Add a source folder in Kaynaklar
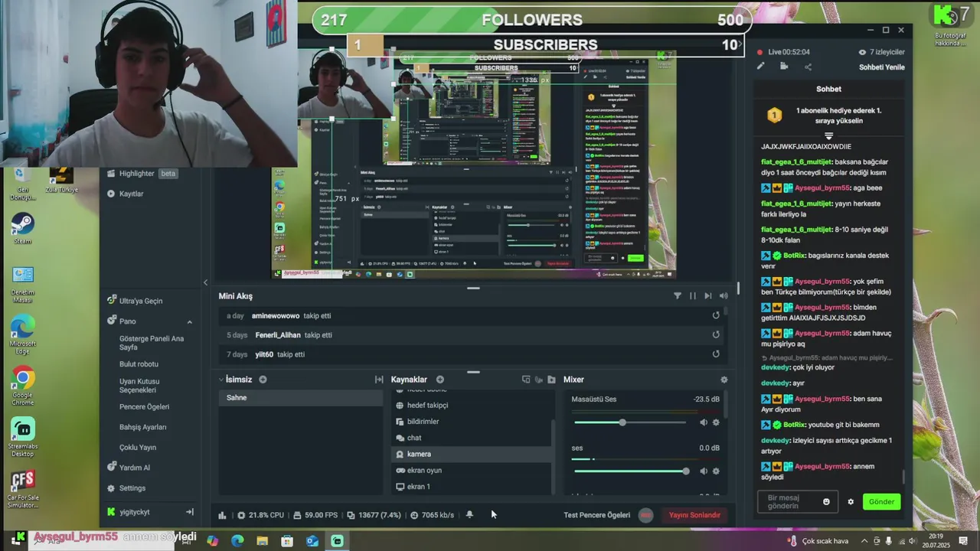The height and width of the screenshot is (551, 980). pyautogui.click(x=550, y=380)
